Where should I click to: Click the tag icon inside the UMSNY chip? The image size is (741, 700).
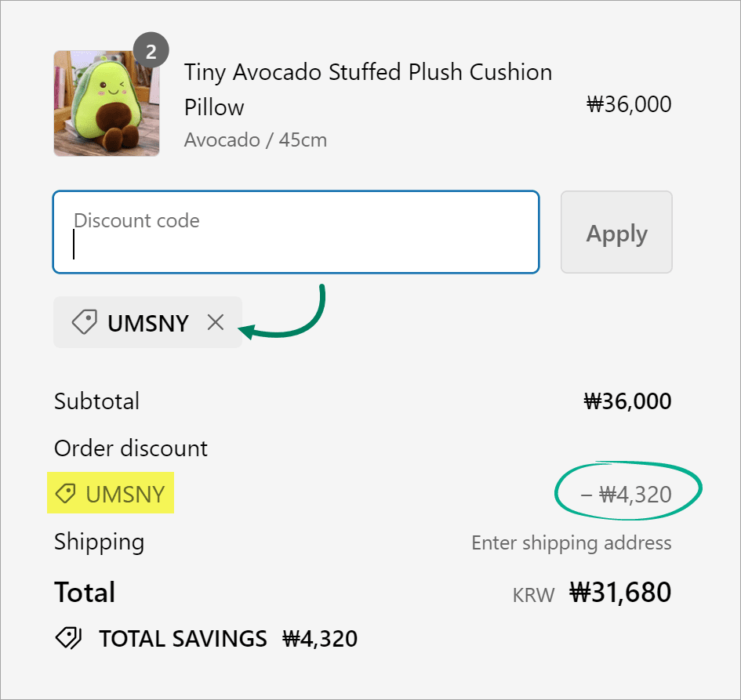coord(84,322)
